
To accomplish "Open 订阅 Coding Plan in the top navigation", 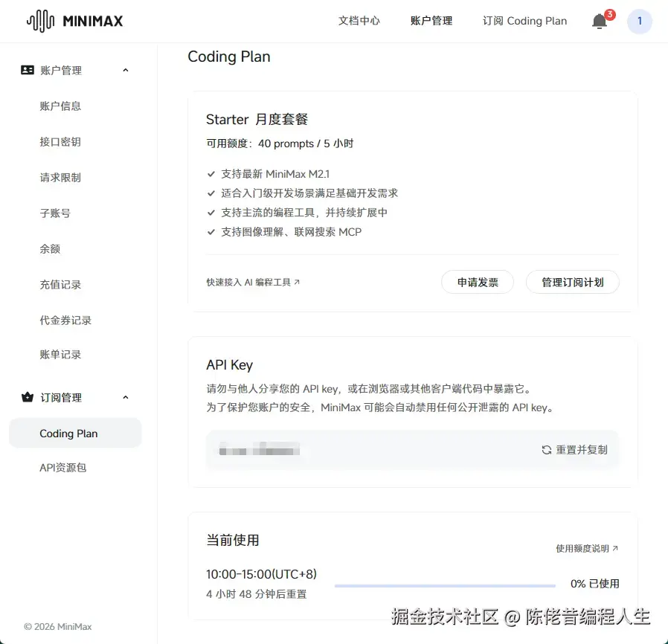I will point(524,21).
